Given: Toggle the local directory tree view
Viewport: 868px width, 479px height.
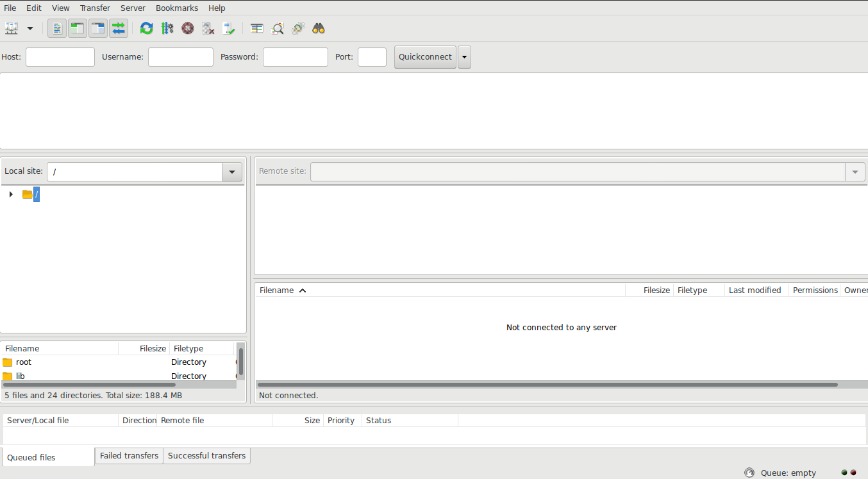Looking at the screenshot, I should coord(78,28).
